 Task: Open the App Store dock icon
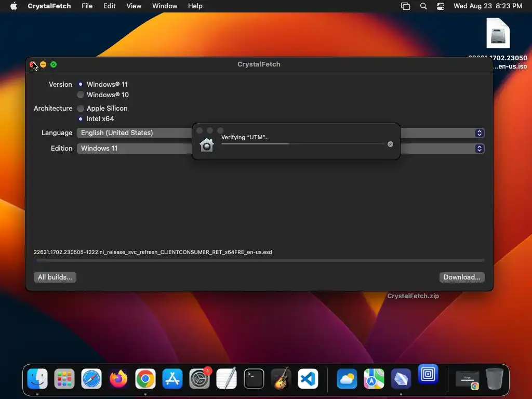[x=172, y=379]
